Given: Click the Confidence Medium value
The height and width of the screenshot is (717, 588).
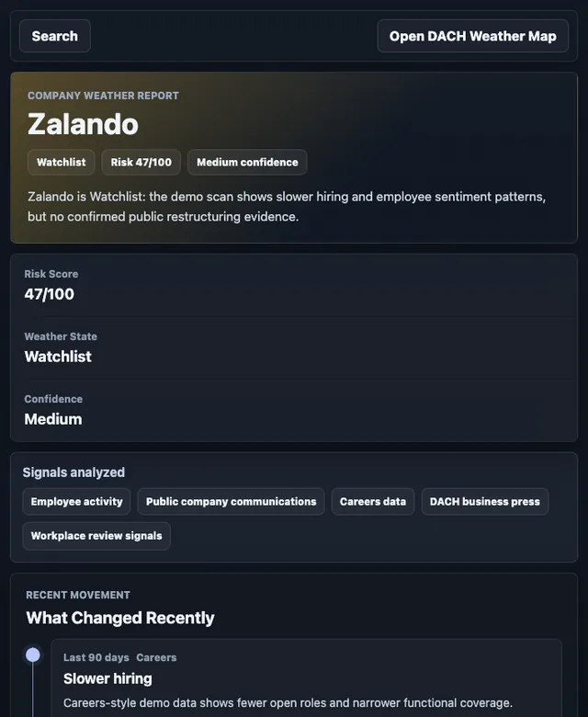Looking at the screenshot, I should (53, 419).
